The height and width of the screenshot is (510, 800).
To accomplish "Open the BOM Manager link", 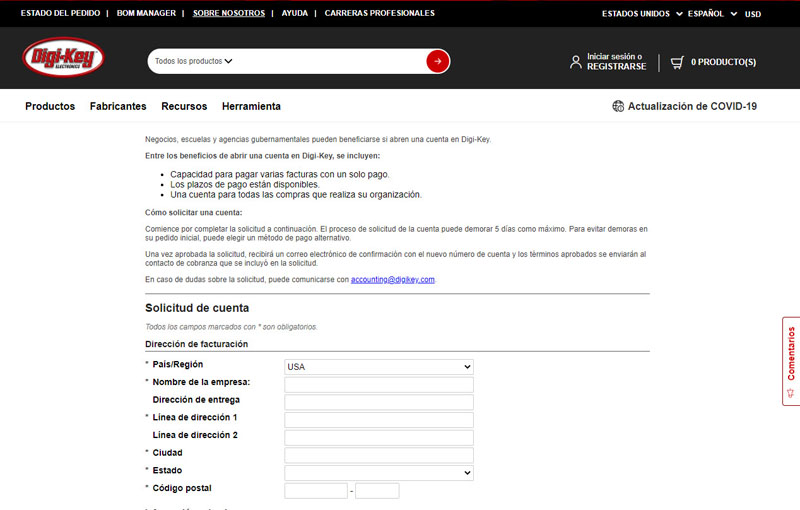I will [x=146, y=14].
